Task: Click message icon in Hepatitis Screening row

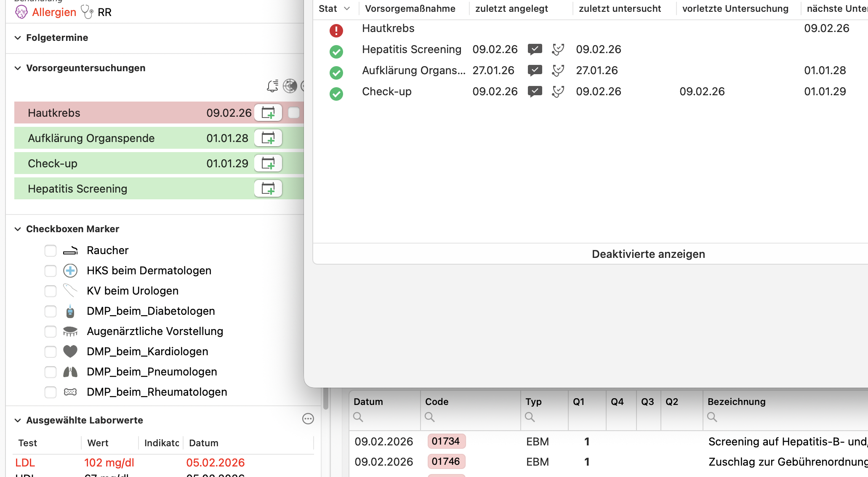Action: [535, 49]
